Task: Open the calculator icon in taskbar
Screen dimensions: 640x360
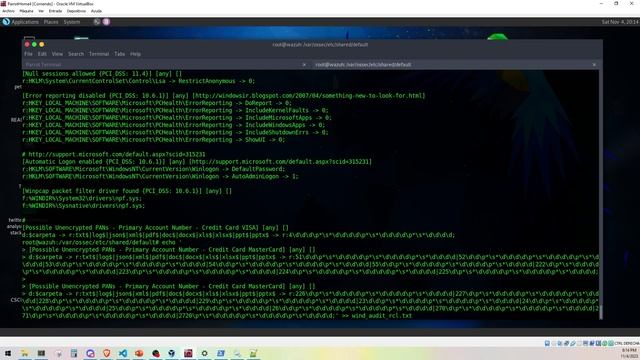Action: [74, 353]
